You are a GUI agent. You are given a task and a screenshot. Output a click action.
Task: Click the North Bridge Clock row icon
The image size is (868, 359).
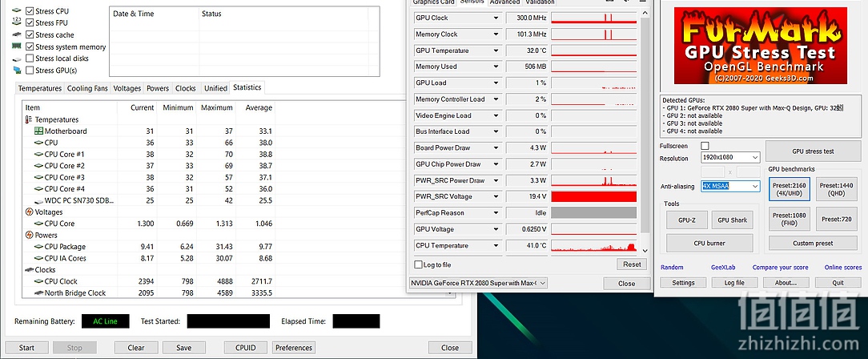click(x=38, y=293)
